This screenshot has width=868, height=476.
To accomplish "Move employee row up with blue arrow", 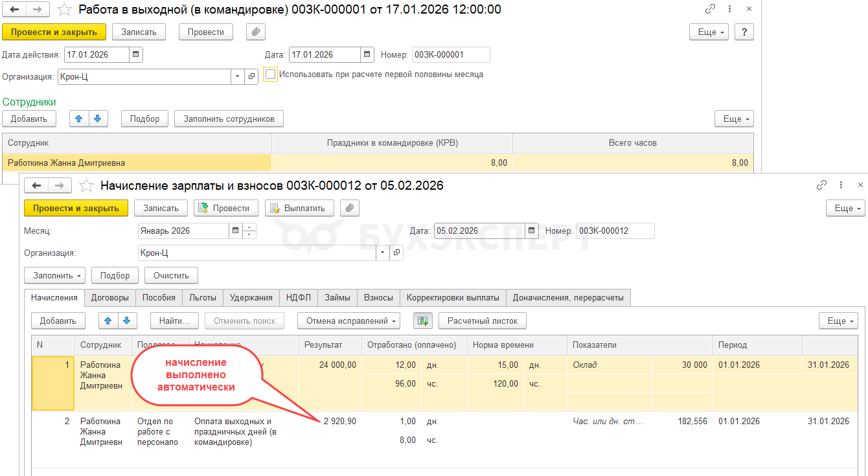I will point(79,119).
